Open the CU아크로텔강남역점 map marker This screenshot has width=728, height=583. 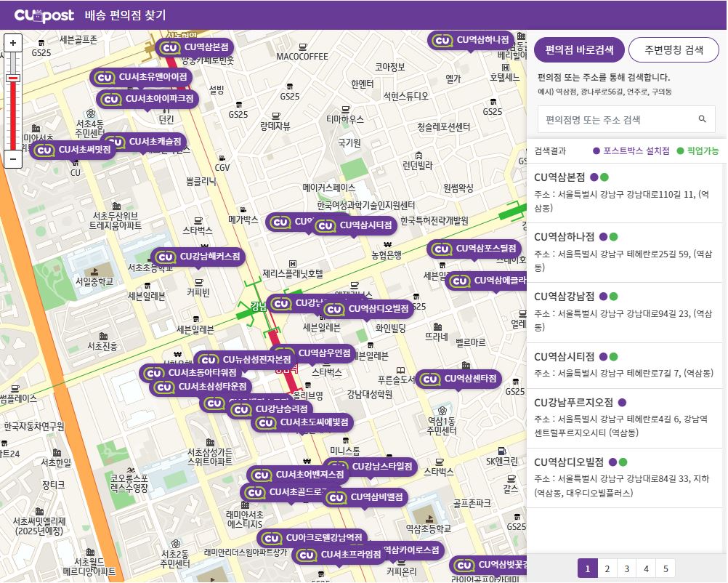pyautogui.click(x=312, y=539)
